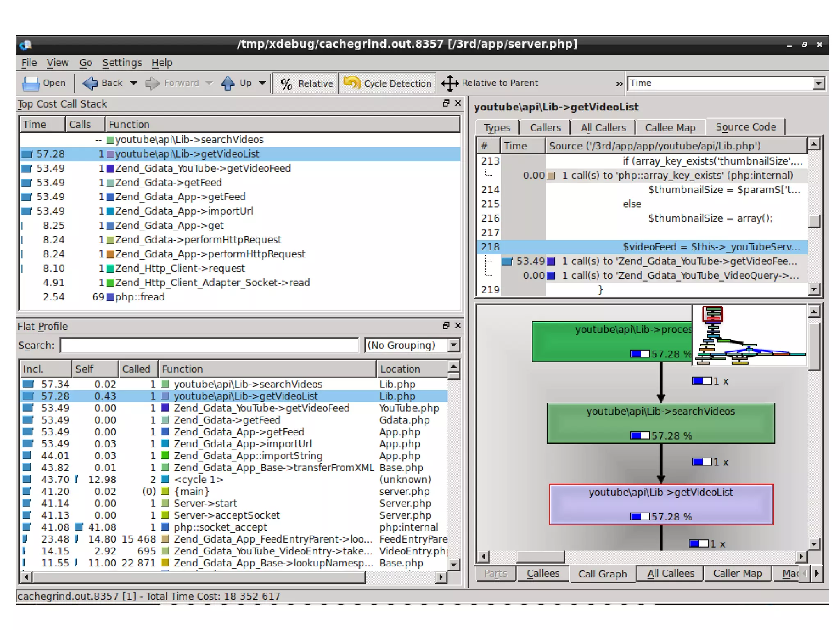Switch to the All Callees tab
The image size is (840, 630).
point(670,573)
